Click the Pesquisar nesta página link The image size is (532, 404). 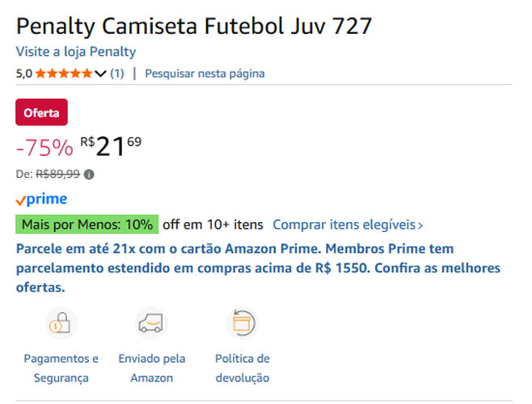[x=205, y=74]
